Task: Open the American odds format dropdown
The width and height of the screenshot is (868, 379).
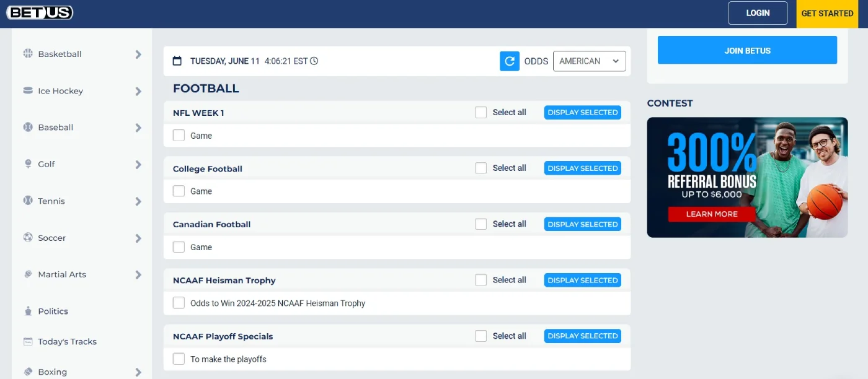Action: (x=589, y=61)
